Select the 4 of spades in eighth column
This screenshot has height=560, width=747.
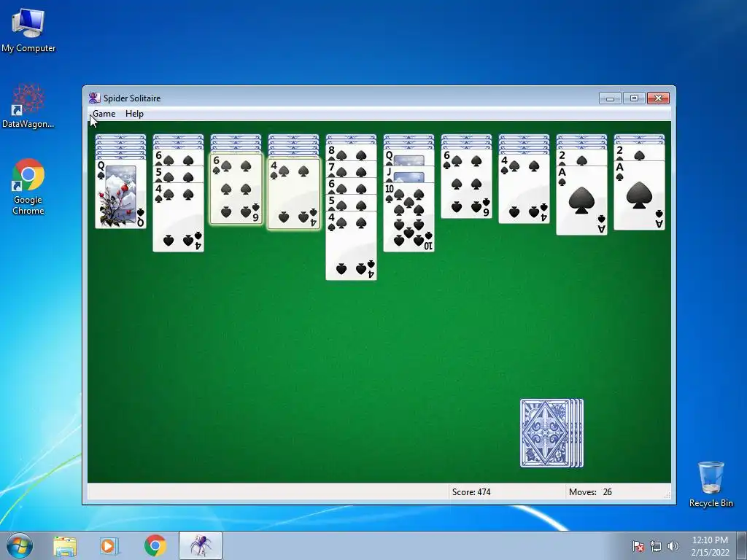(524, 189)
